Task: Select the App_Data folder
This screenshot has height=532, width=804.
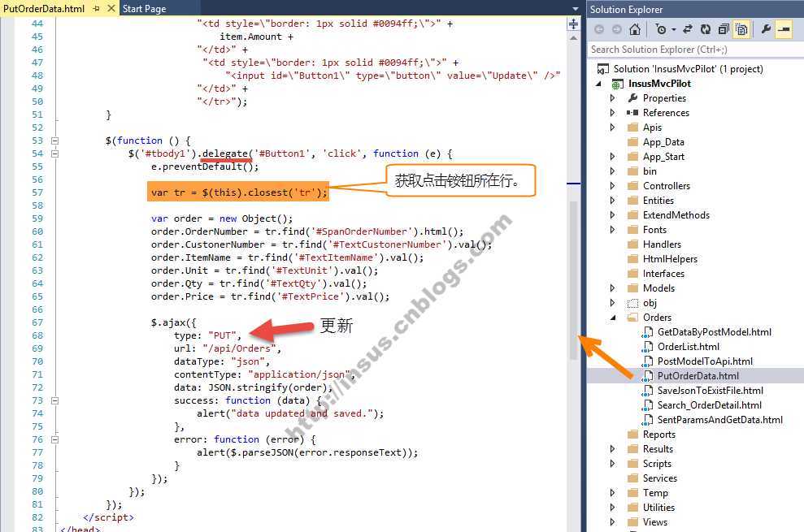Action: [x=663, y=142]
